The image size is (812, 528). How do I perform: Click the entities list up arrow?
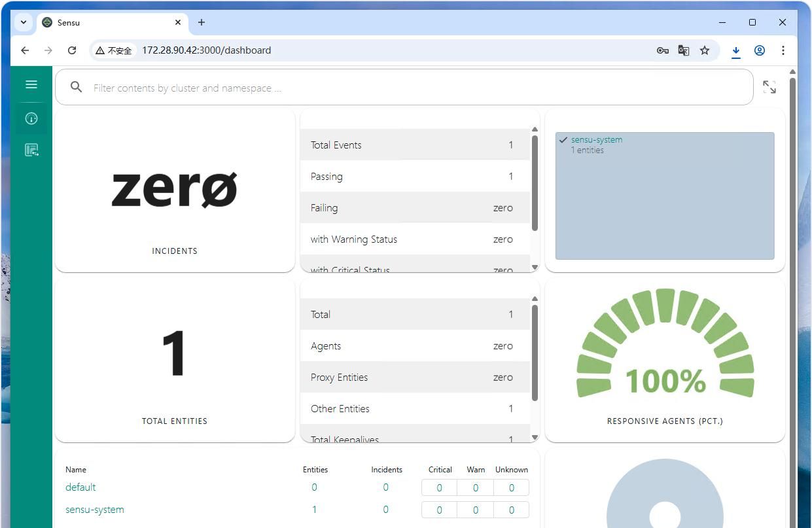535,299
